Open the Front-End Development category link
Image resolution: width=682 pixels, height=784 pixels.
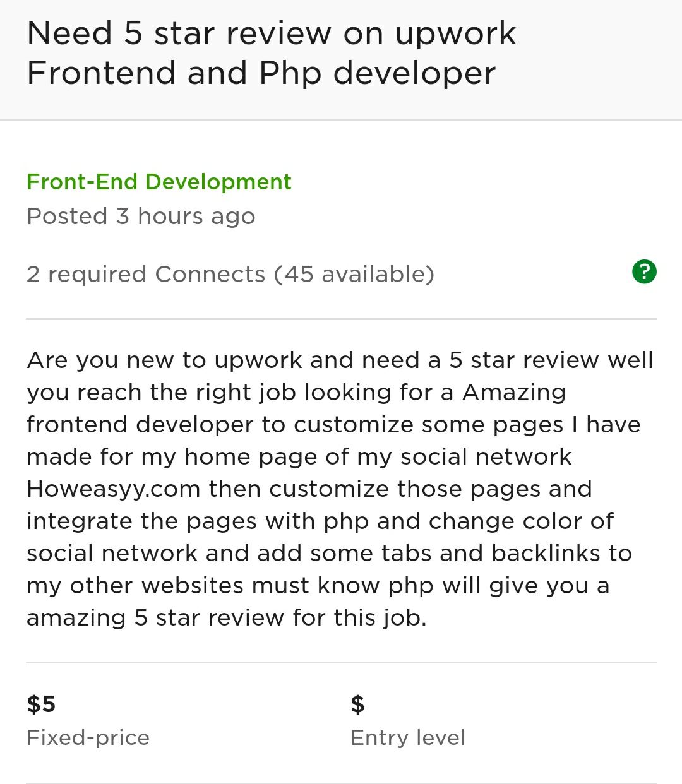coord(159,182)
